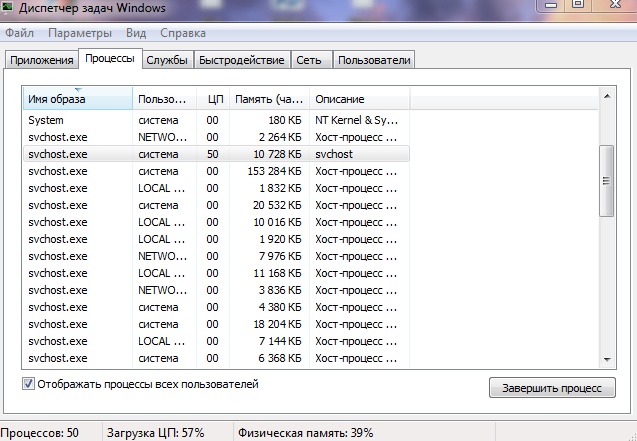Image resolution: width=637 pixels, height=441 pixels.
Task: Select svchost.exe using 7 976 КБ
Action: point(216,256)
